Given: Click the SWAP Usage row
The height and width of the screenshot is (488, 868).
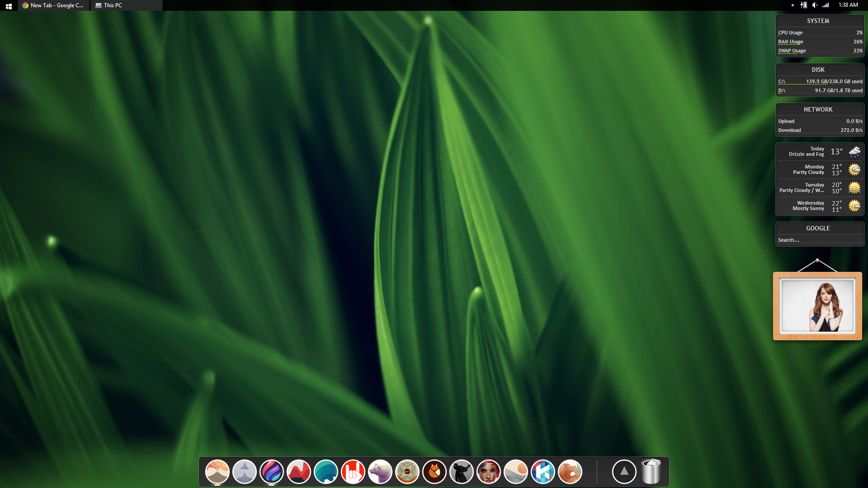Looking at the screenshot, I should coord(820,51).
